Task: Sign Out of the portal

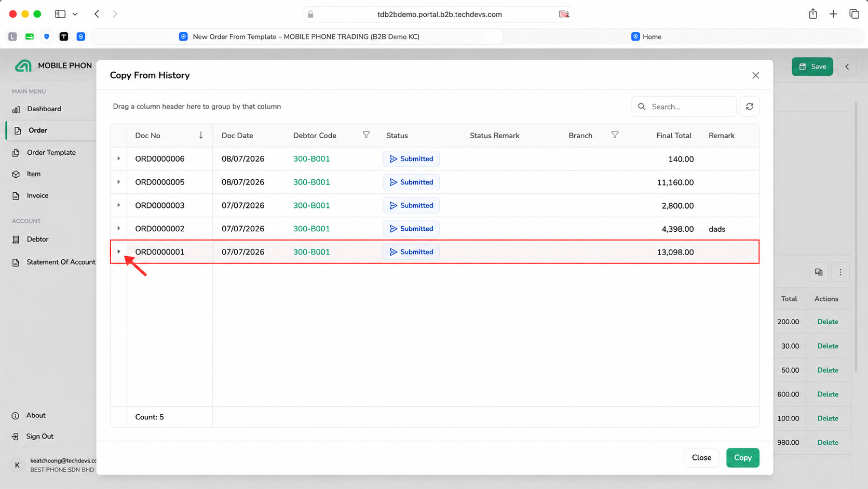Action: 40,437
